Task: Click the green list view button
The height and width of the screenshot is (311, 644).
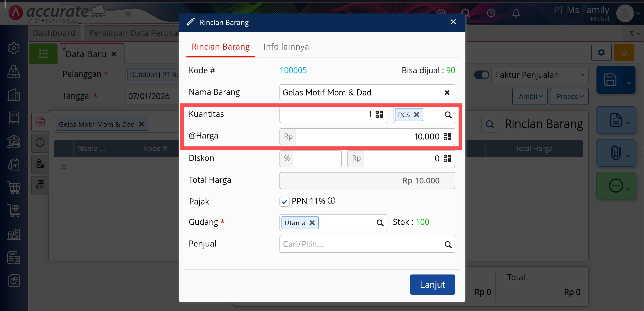Action: (x=43, y=54)
